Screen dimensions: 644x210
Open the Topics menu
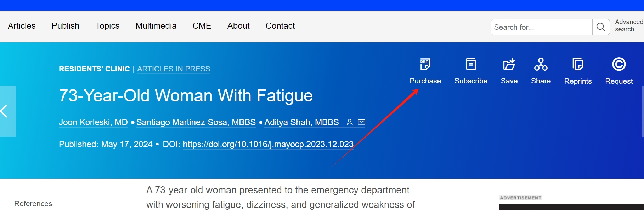pyautogui.click(x=107, y=26)
